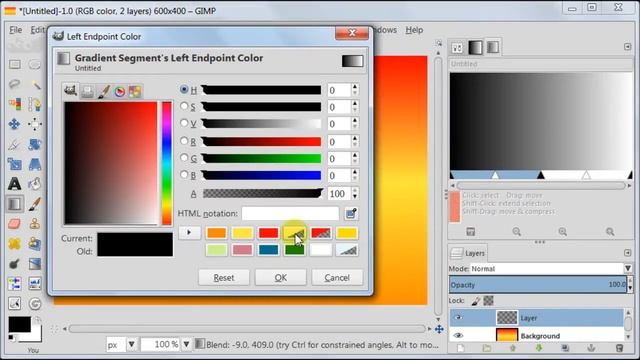Select the Select by Color tool

point(15,104)
